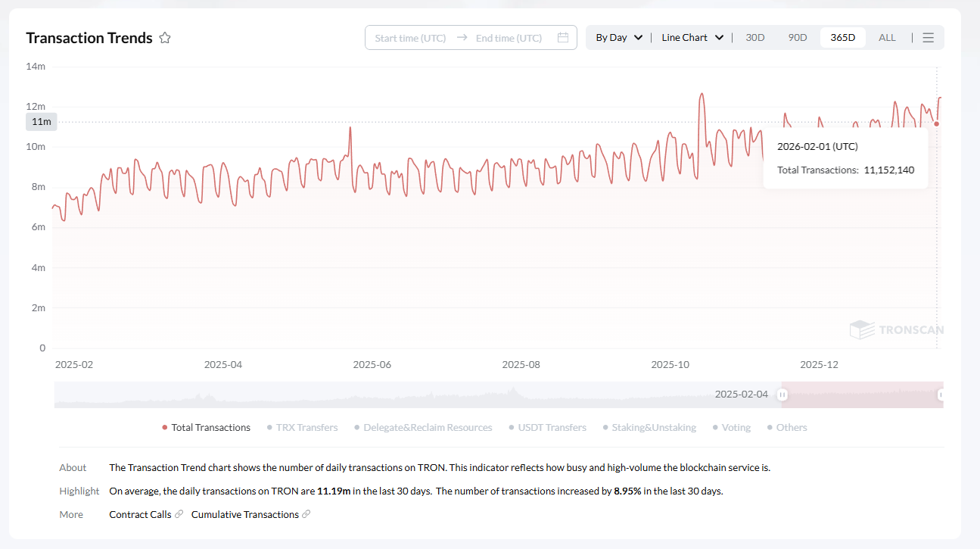This screenshot has height=549, width=980.
Task: Enable the Staking&Unstaking legend item
Action: pos(649,428)
